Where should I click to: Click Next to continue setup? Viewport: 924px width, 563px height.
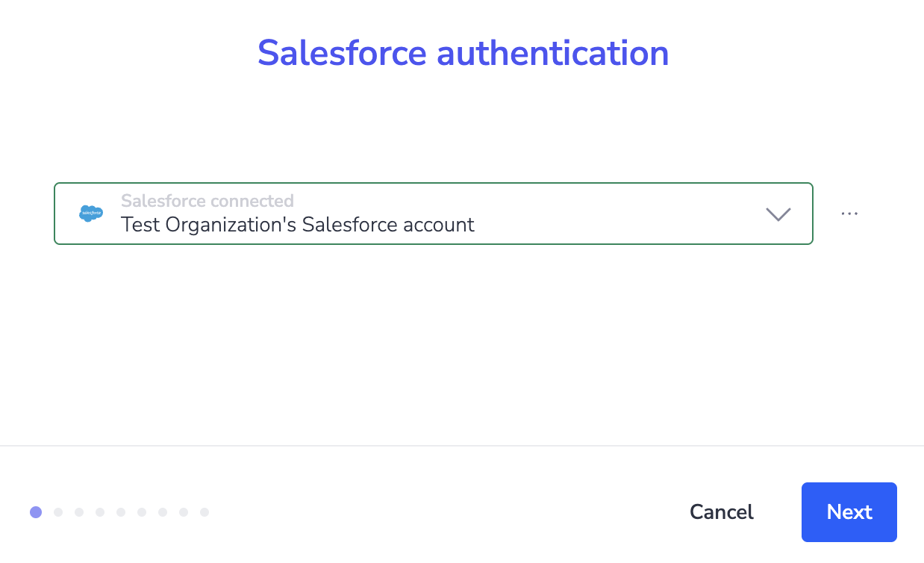click(x=849, y=512)
